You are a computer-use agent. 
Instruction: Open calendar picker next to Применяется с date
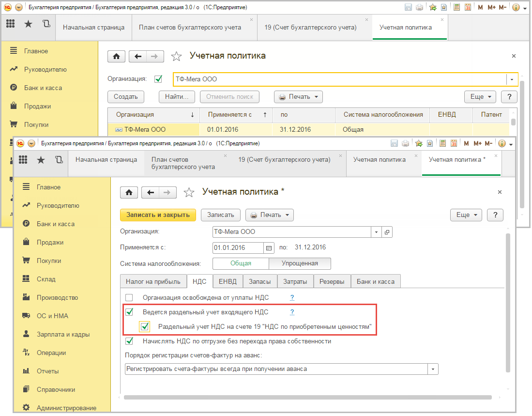pos(269,248)
